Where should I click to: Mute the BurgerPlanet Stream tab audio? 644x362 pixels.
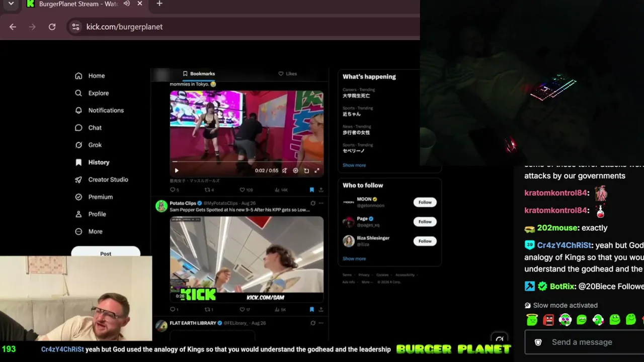[x=127, y=4]
